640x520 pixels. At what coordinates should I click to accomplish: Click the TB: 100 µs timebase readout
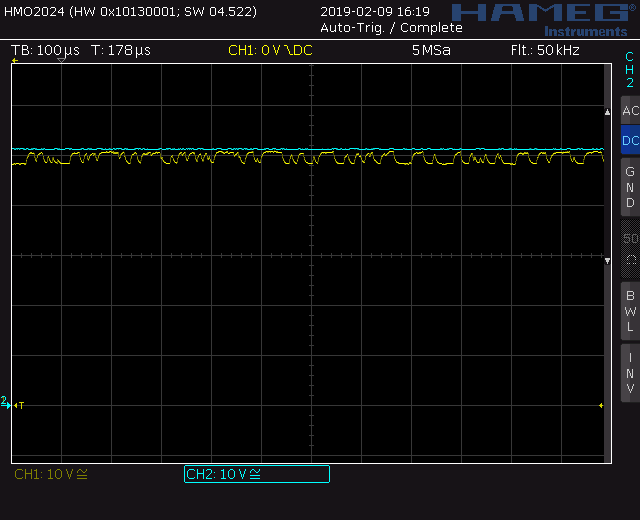pyautogui.click(x=45, y=50)
